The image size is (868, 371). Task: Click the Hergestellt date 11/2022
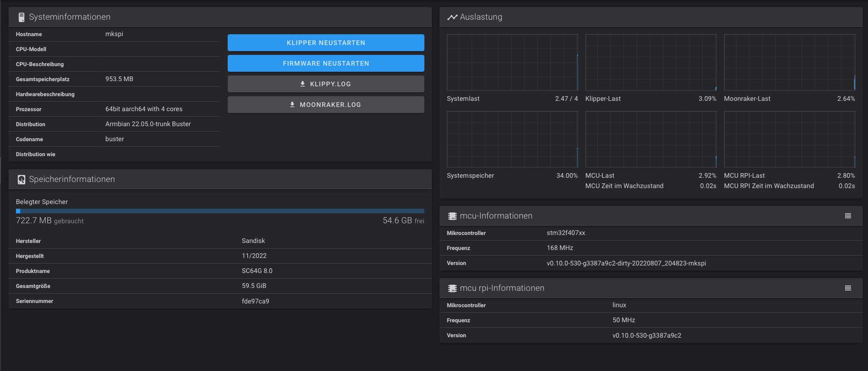[254, 256]
